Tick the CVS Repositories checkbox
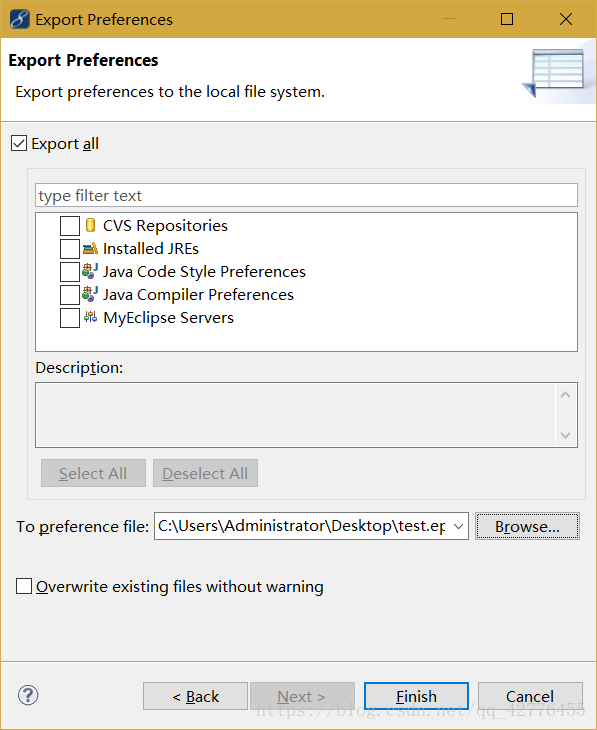Screen dimensions: 597x730 [70, 226]
